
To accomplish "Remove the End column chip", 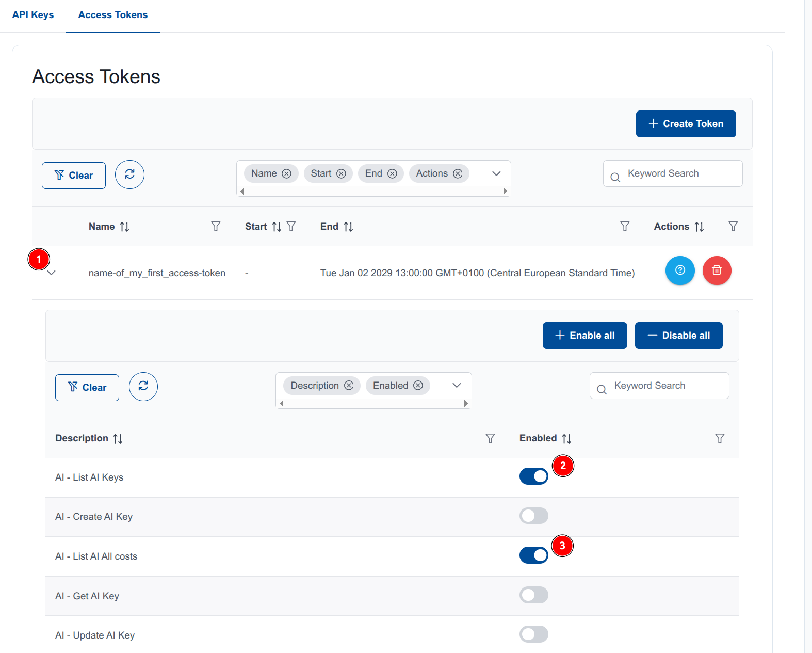I will click(392, 174).
